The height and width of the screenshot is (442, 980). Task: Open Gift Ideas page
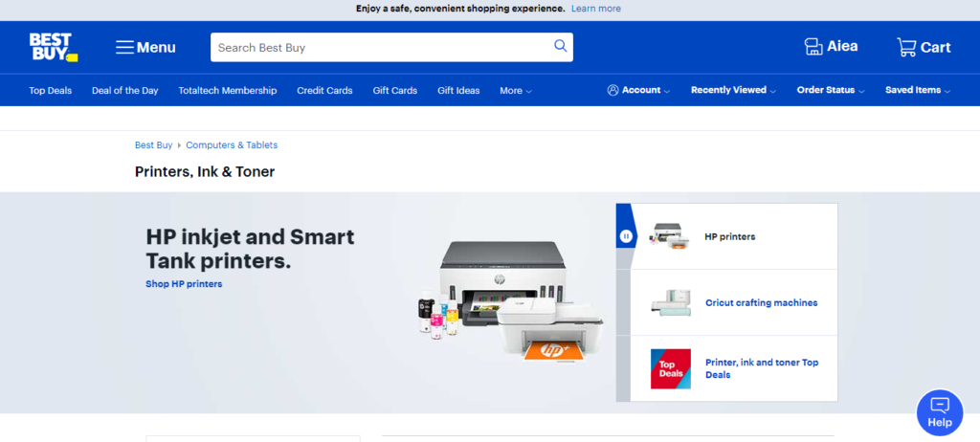[x=458, y=91]
